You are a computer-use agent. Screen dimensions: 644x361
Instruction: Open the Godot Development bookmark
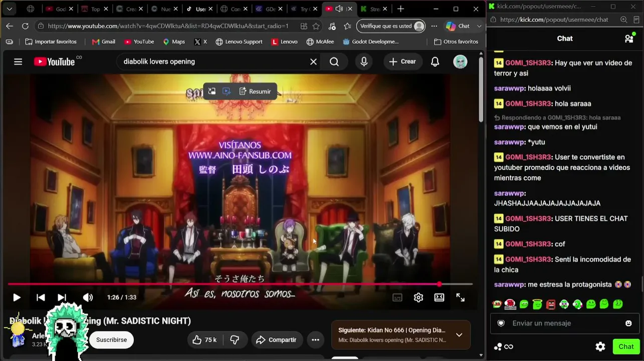click(x=371, y=42)
